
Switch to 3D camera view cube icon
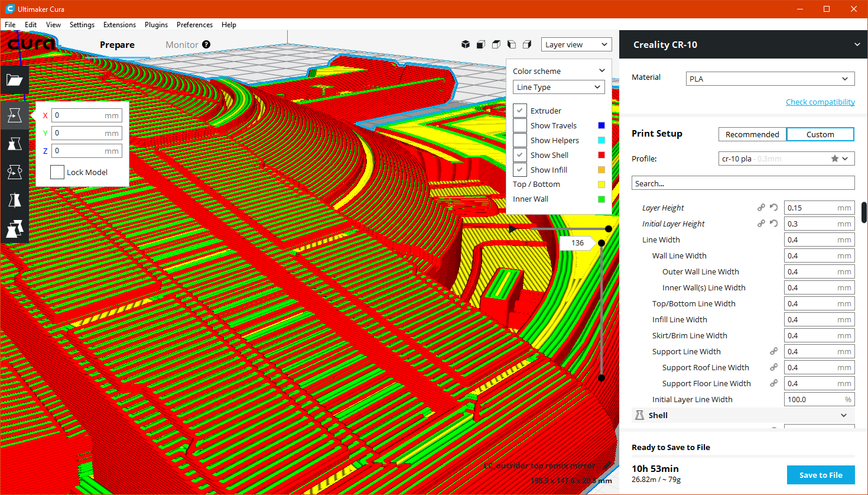(x=466, y=44)
